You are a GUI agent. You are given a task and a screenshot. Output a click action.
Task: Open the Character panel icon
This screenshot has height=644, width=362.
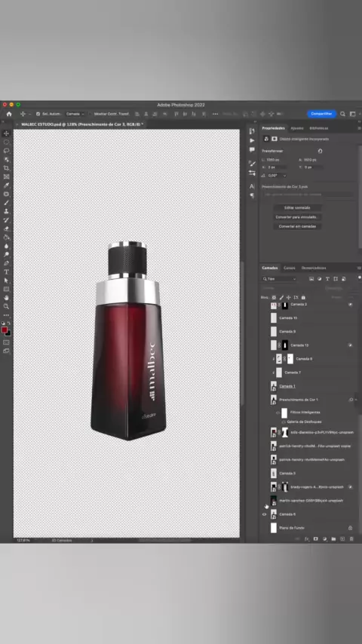coord(252,186)
